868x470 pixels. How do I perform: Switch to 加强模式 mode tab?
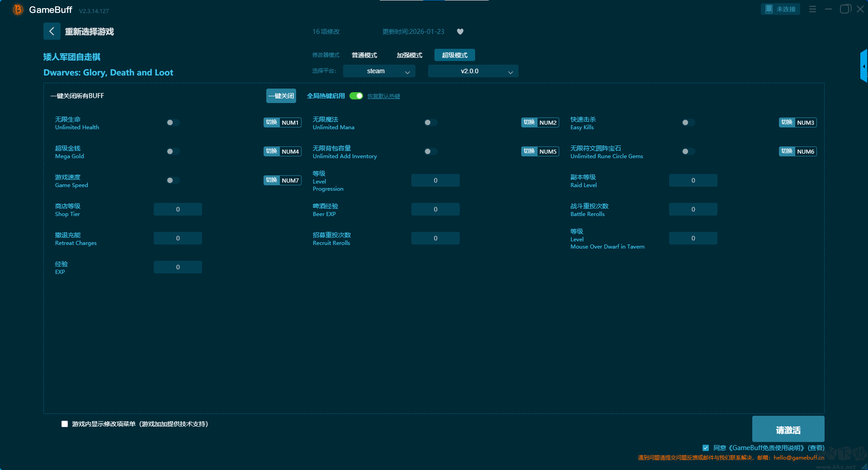tap(409, 55)
